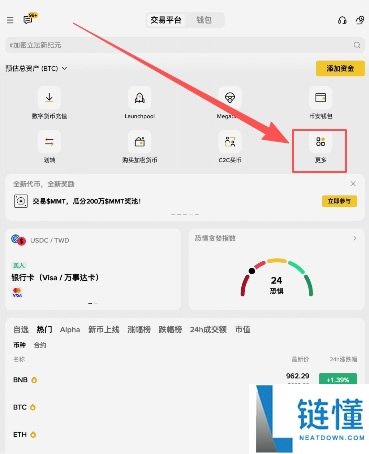Switch to 交易平台 tab
Viewport: 369px width, 454px height.
(166, 20)
